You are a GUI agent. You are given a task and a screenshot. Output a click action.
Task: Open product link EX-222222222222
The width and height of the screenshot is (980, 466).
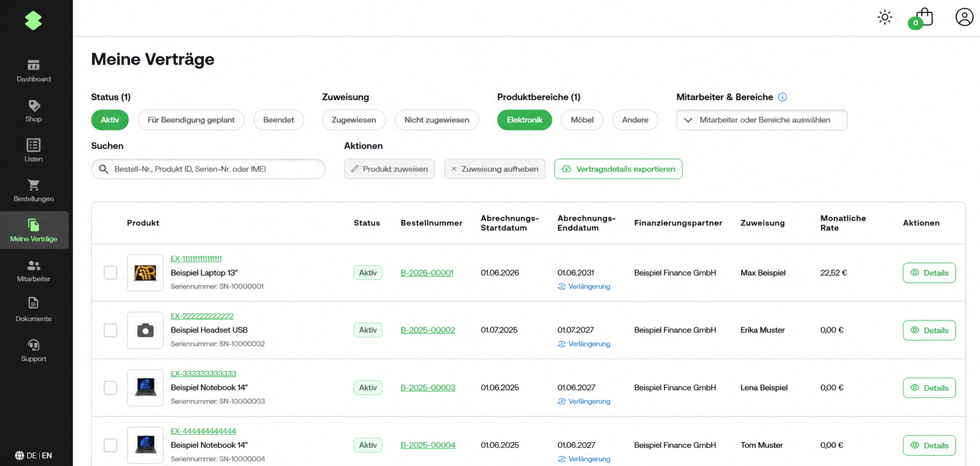(x=202, y=316)
